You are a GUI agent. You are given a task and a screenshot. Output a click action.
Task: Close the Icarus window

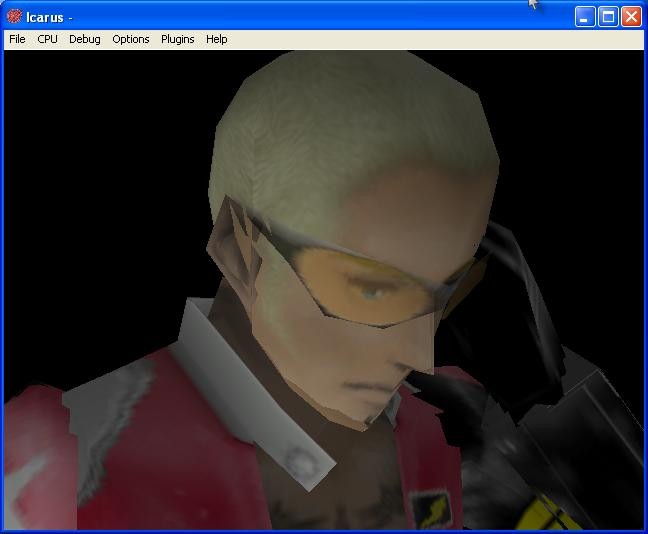631,17
